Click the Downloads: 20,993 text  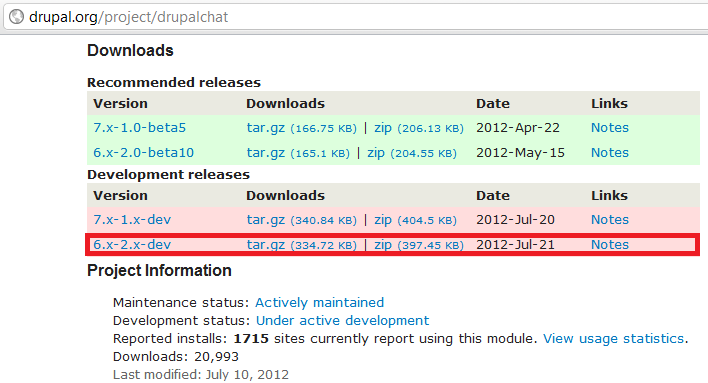tap(176, 357)
